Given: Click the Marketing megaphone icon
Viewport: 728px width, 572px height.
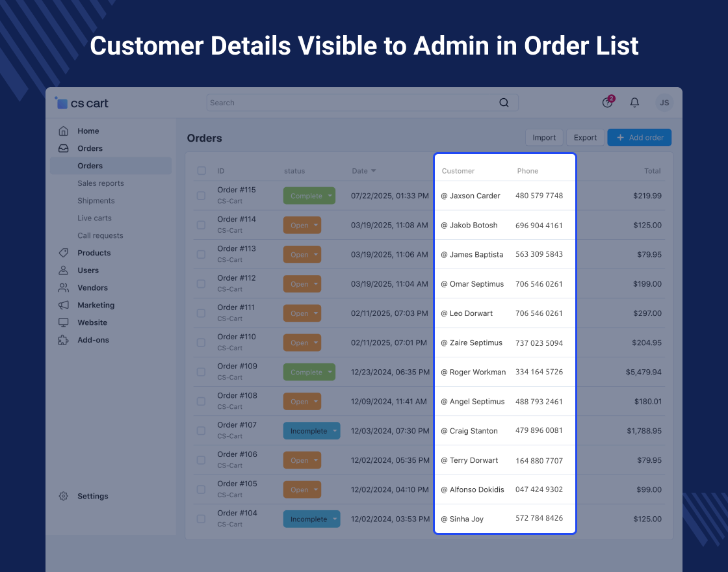Looking at the screenshot, I should point(63,305).
